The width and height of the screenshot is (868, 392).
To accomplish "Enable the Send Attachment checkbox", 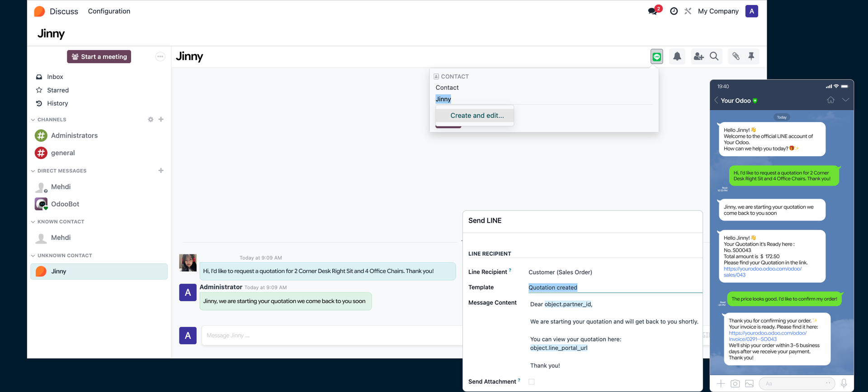I will [x=532, y=382].
